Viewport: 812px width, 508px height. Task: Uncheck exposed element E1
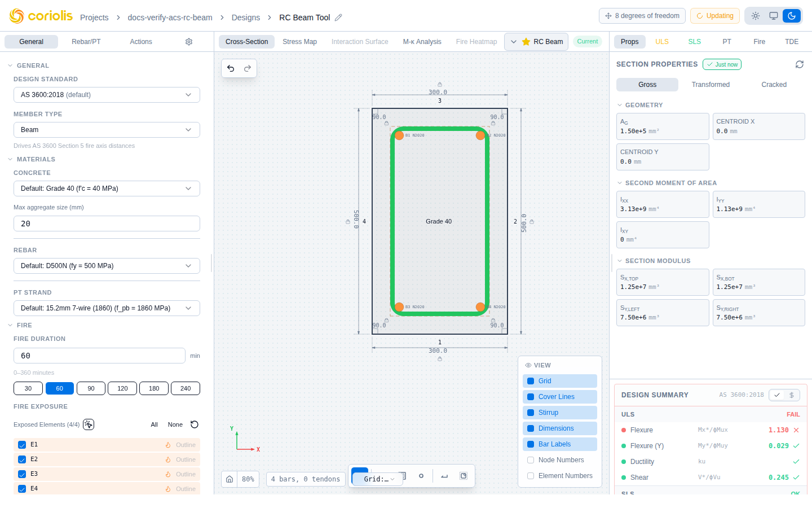pos(22,445)
